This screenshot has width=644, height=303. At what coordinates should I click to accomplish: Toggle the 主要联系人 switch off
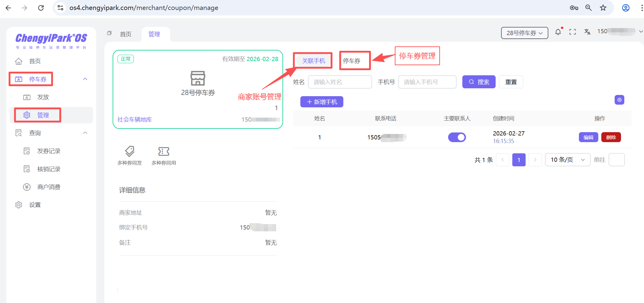click(457, 137)
